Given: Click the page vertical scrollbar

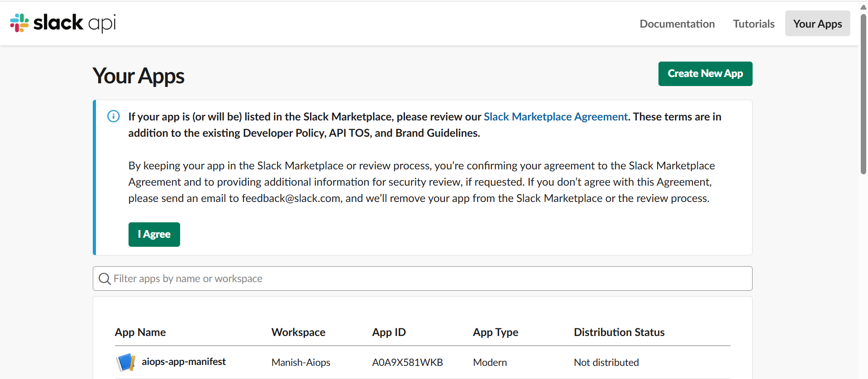Looking at the screenshot, I should click(863, 94).
